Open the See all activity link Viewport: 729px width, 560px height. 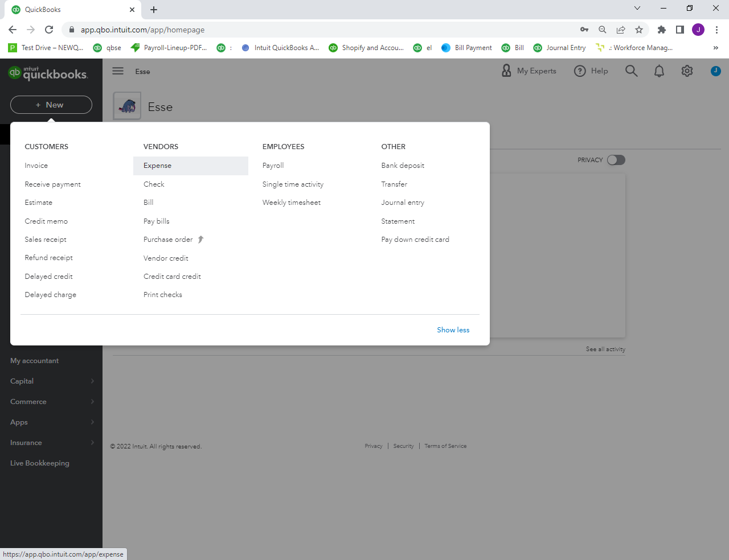[x=605, y=349]
